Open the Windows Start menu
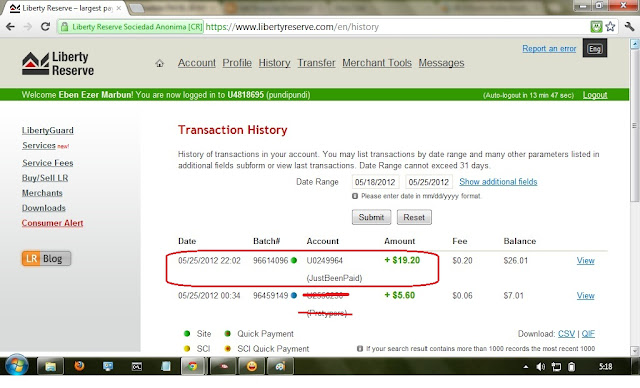The image size is (640, 388). pos(17,366)
